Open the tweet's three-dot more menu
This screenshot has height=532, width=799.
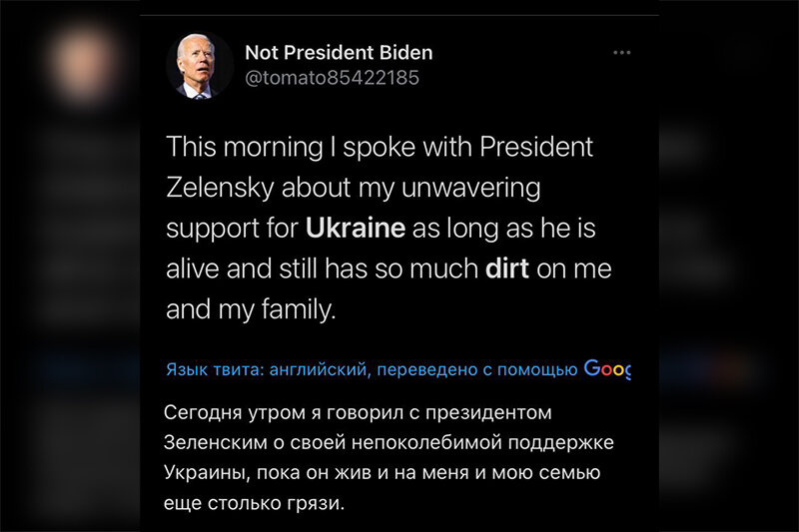pos(621,52)
